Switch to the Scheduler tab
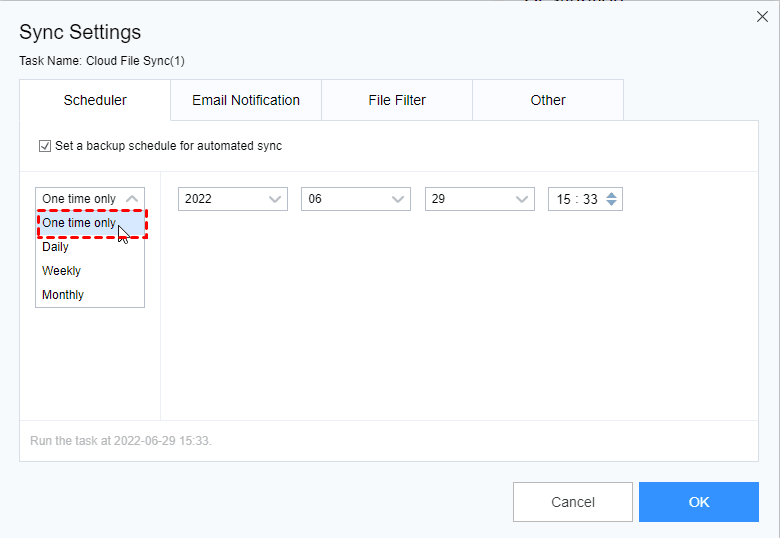 tap(95, 100)
